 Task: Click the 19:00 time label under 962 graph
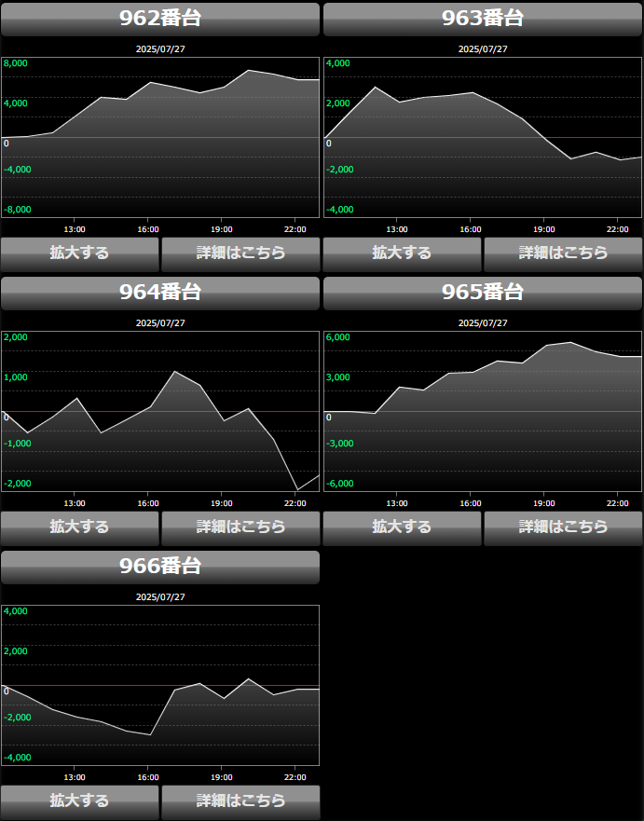(x=222, y=229)
